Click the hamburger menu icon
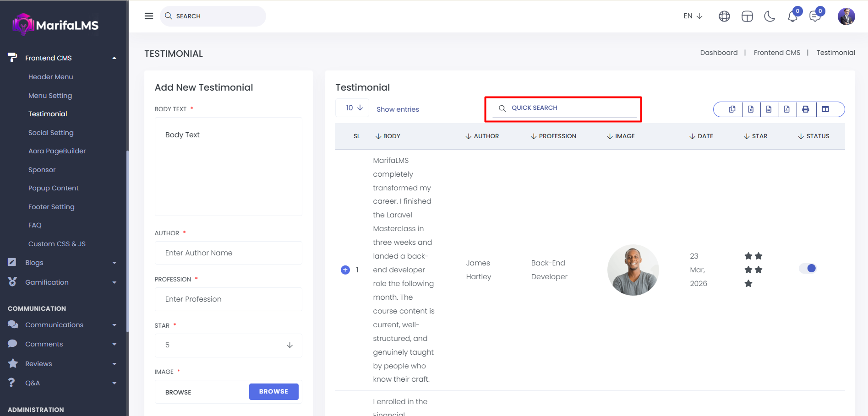The image size is (868, 416). [149, 16]
